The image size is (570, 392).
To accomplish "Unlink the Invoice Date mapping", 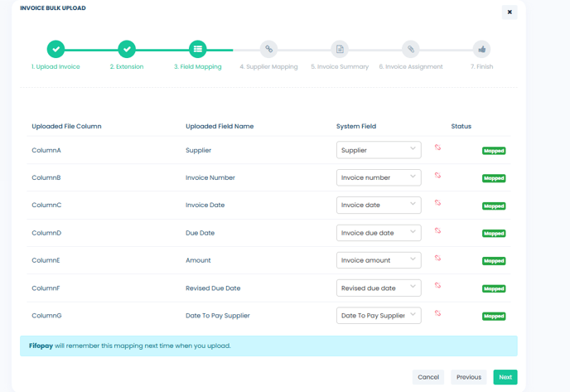I will (437, 203).
